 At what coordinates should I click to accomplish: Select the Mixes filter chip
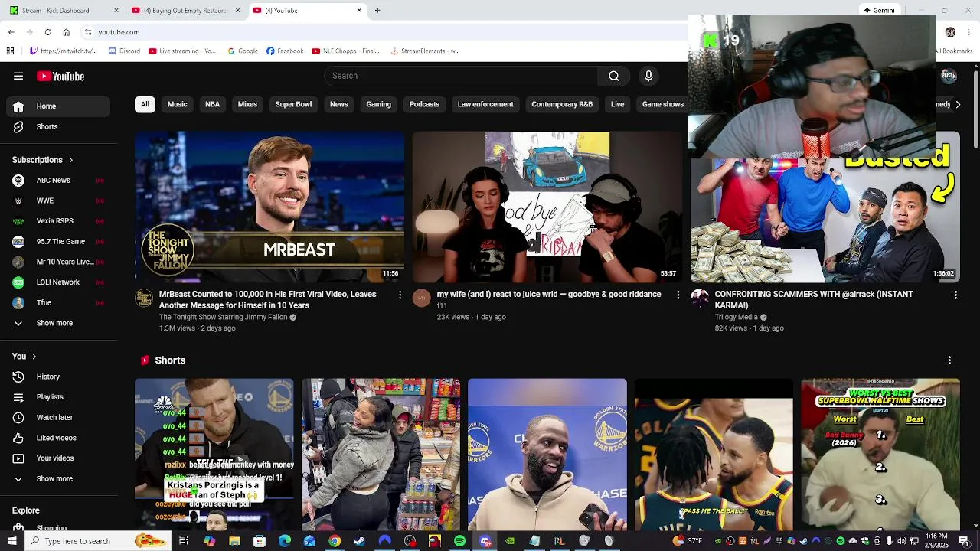coord(247,104)
